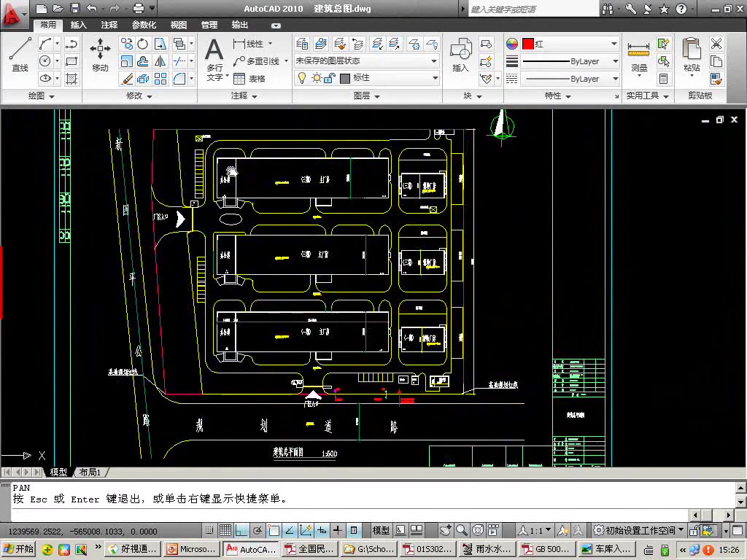Click the 开始 Start button
The image size is (747, 560).
(x=18, y=549)
